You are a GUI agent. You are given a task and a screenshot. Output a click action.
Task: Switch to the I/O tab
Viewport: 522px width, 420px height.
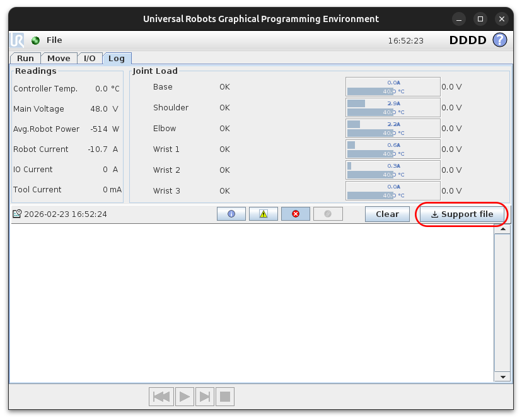coord(90,58)
